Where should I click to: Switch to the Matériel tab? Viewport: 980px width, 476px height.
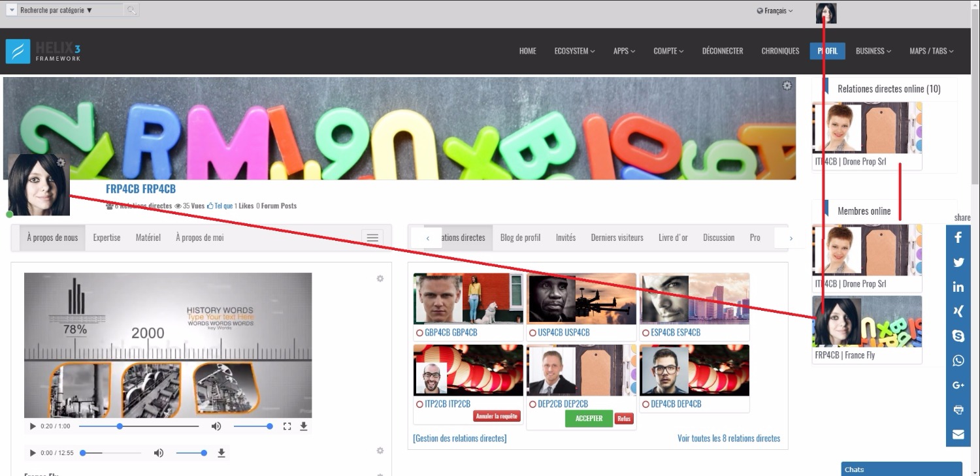(x=148, y=238)
